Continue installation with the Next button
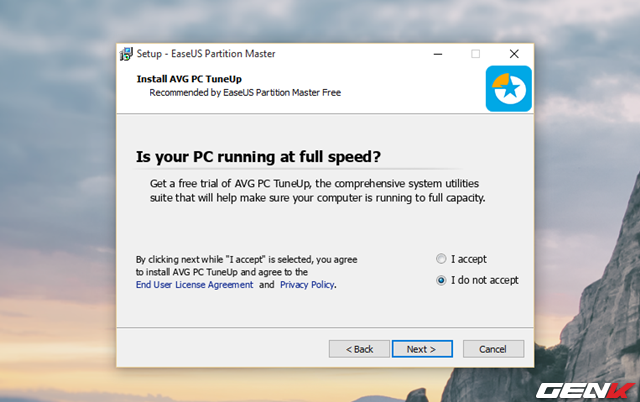This screenshot has width=640, height=402. click(422, 349)
